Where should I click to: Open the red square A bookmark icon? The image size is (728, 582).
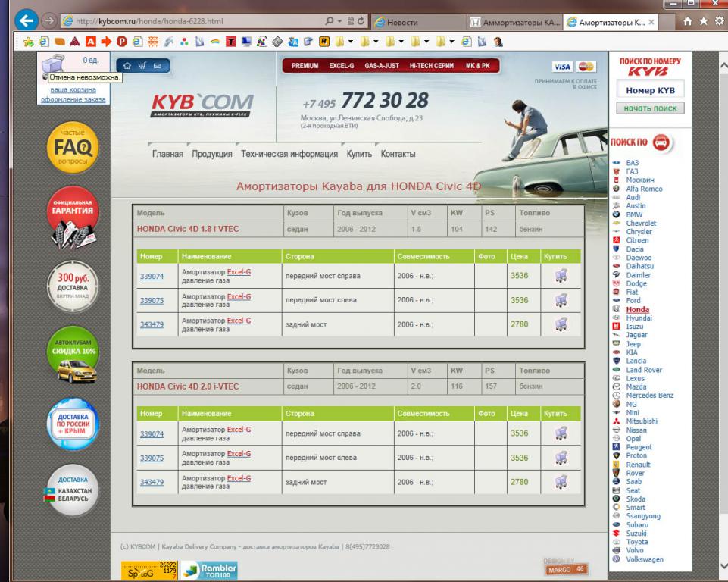point(91,42)
